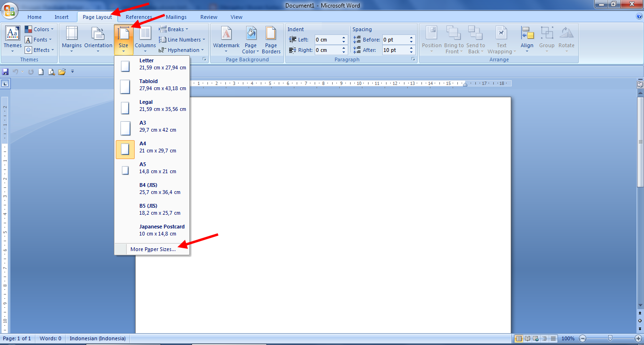Switch to Draft view in status bar
This screenshot has height=345, width=644.
coord(553,338)
